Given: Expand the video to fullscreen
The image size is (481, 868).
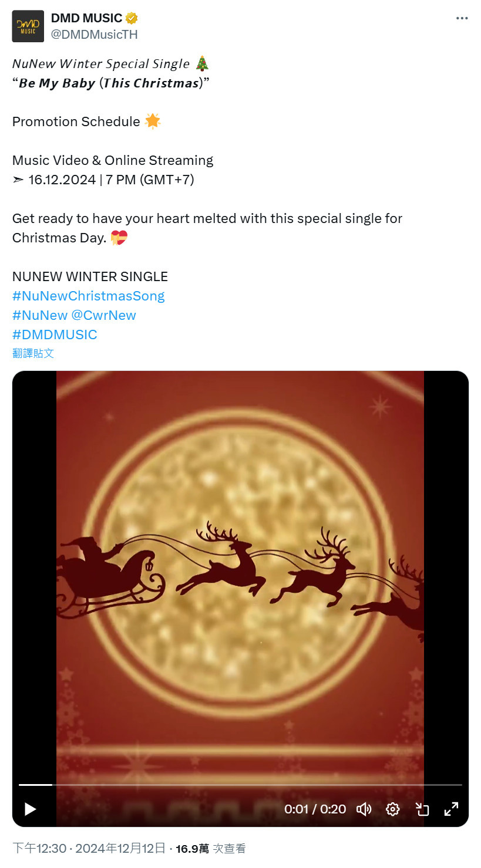Looking at the screenshot, I should click(451, 809).
